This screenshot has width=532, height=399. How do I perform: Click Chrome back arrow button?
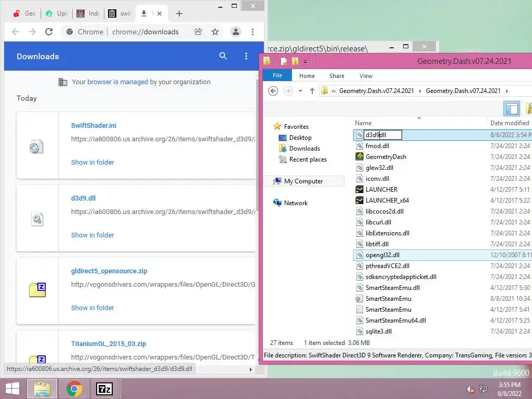pos(15,32)
